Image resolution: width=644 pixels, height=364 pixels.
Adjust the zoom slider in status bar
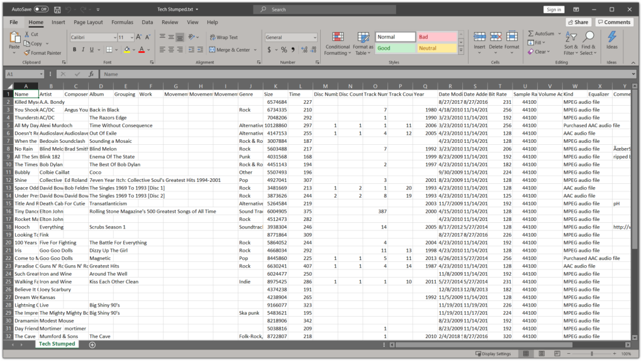pyautogui.click(x=591, y=354)
